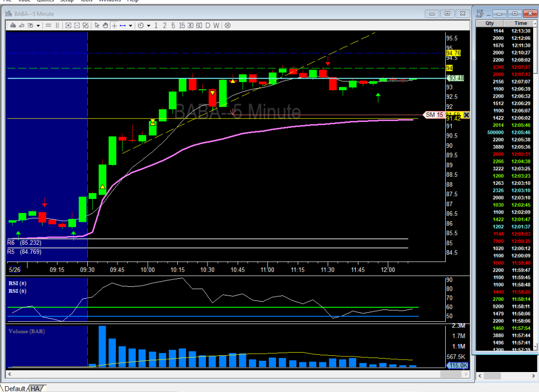Switch chart to 5 minute interval

pyautogui.click(x=173, y=25)
